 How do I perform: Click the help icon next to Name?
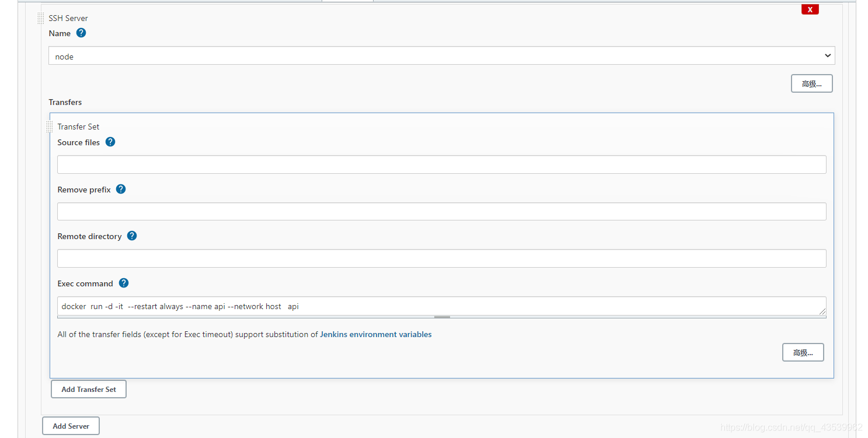pos(81,33)
